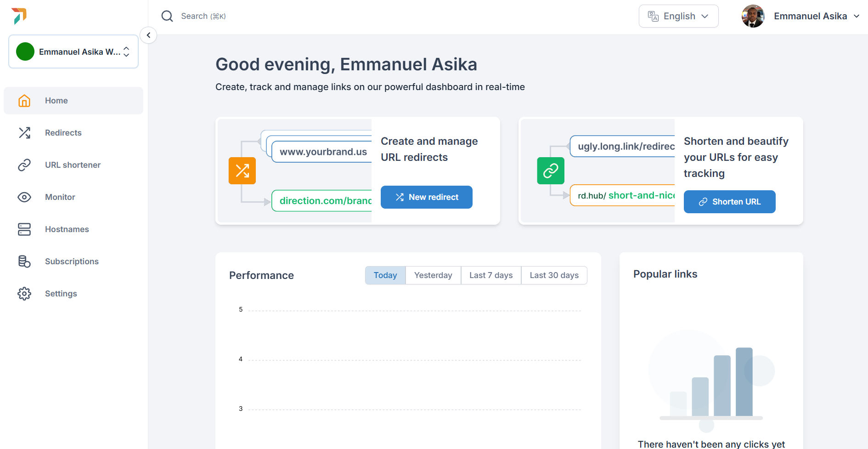Click the Home house icon
This screenshot has width=868, height=449.
pyautogui.click(x=24, y=101)
